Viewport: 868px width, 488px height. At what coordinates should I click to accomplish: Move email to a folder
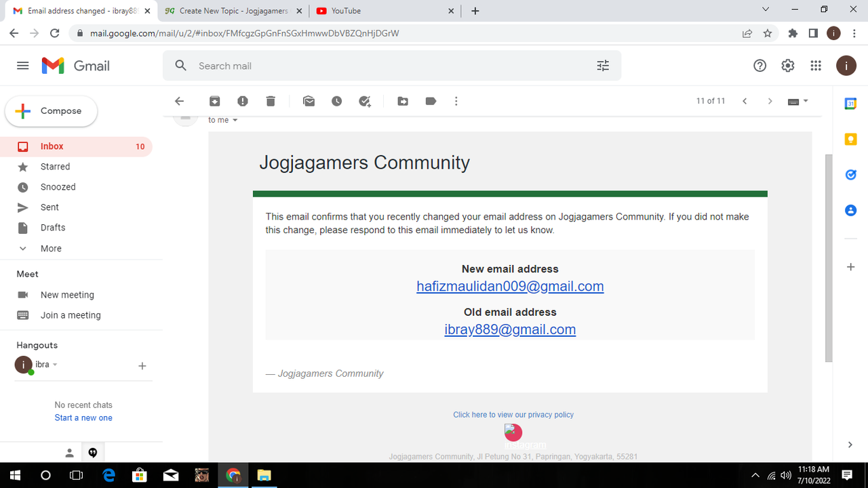click(x=403, y=101)
